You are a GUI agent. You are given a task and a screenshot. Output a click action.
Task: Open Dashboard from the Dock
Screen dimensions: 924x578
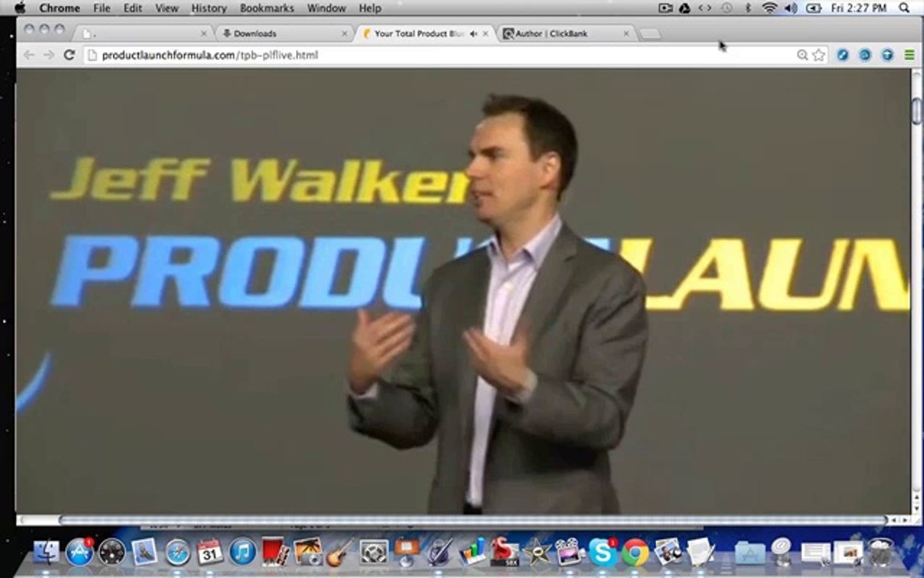[x=112, y=552]
